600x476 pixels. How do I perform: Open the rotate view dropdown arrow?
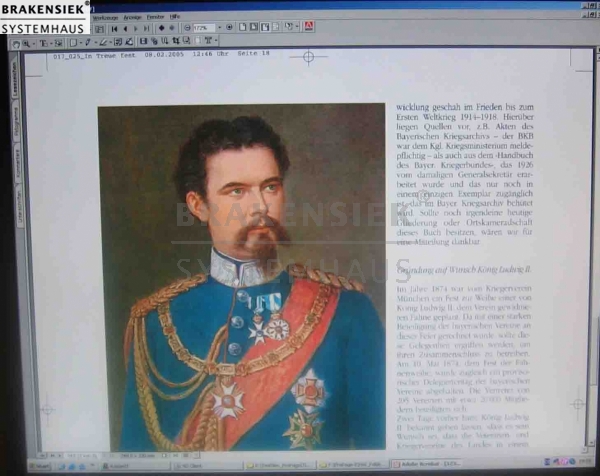[x=297, y=27]
